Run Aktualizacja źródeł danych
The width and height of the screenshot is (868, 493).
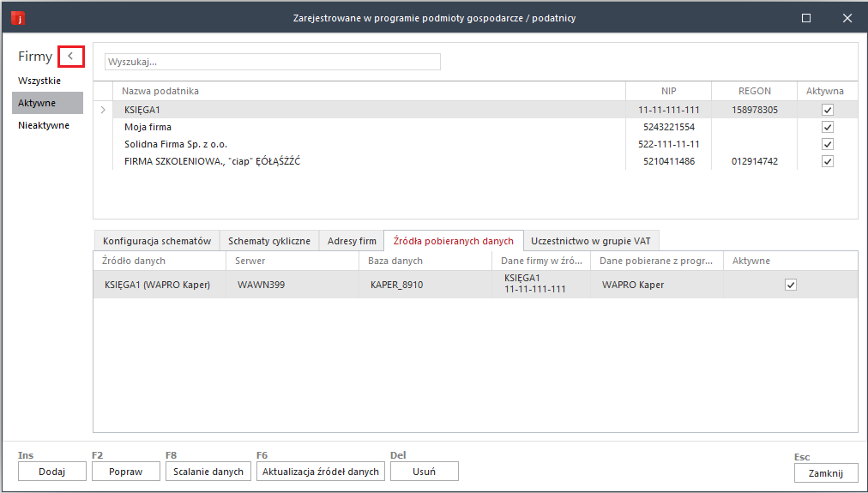[x=320, y=472]
